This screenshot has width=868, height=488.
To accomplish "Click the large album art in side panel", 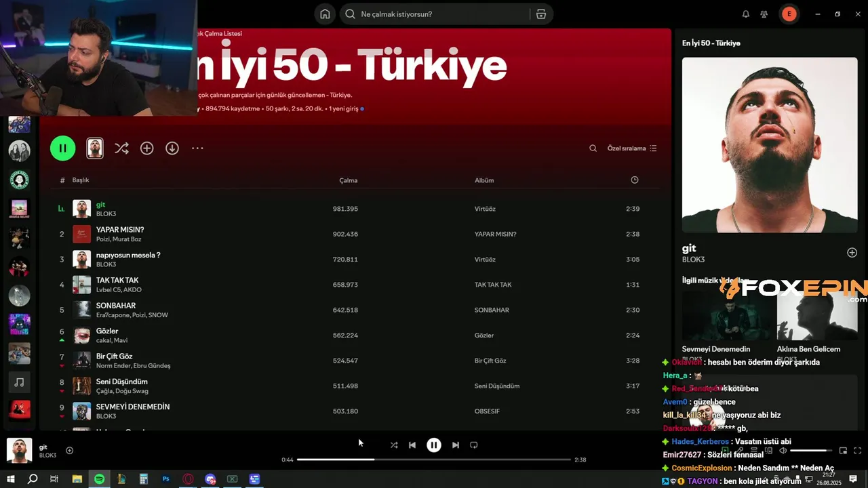I will point(770,145).
